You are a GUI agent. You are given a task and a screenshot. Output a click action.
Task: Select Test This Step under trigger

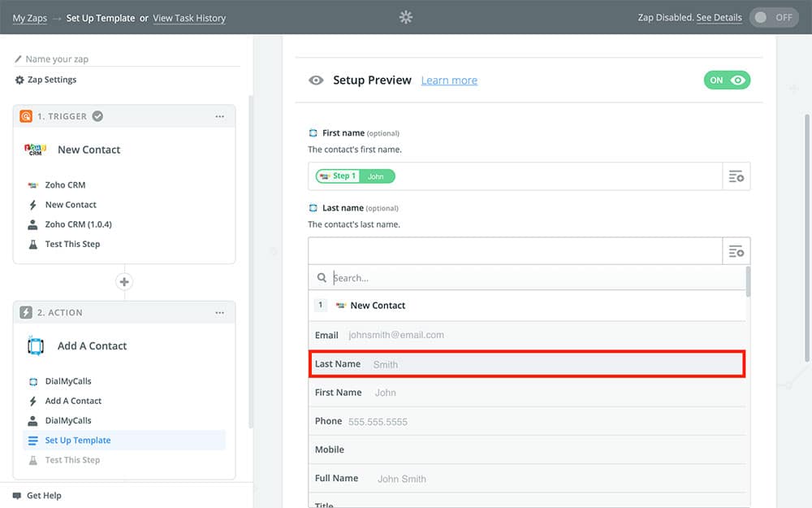[x=72, y=244]
